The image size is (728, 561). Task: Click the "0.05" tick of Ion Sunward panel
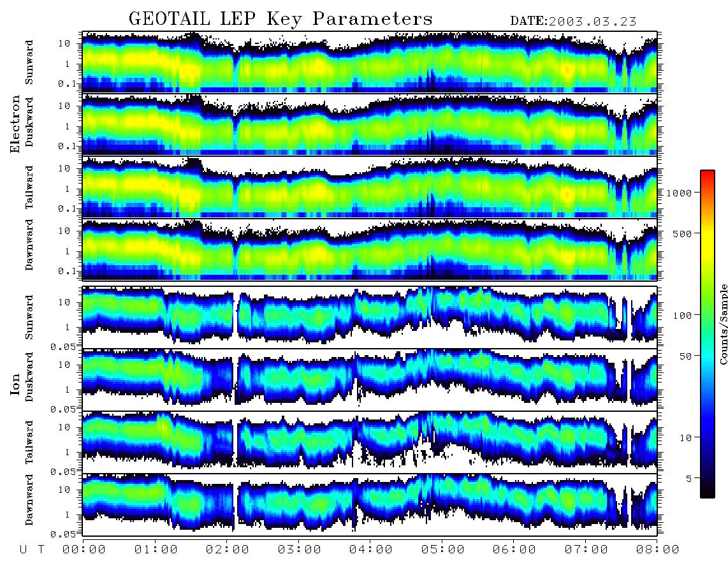(64, 346)
